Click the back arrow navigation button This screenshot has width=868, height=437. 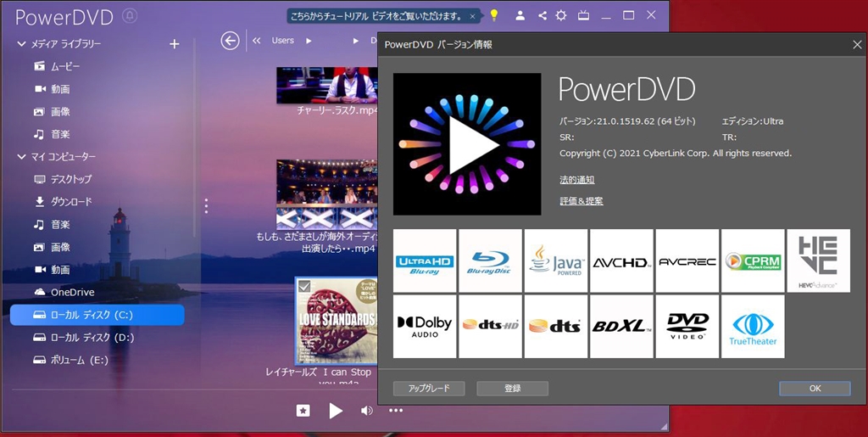click(x=229, y=40)
